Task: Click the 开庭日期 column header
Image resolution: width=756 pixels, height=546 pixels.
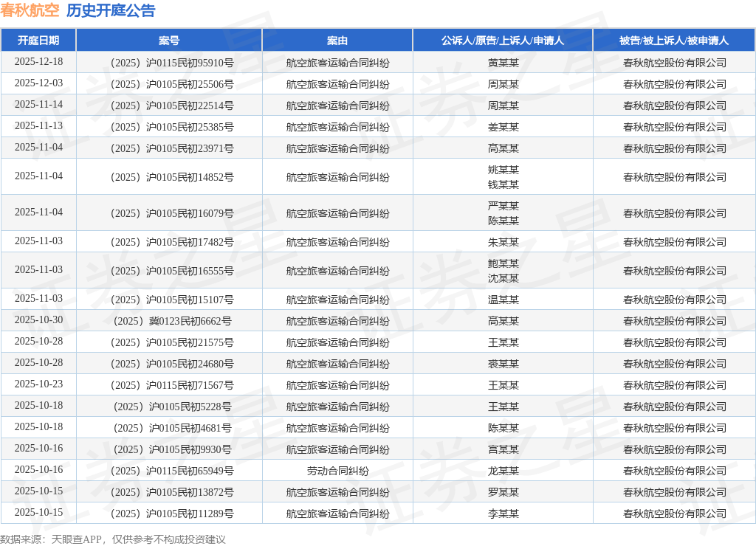Action: coord(38,41)
